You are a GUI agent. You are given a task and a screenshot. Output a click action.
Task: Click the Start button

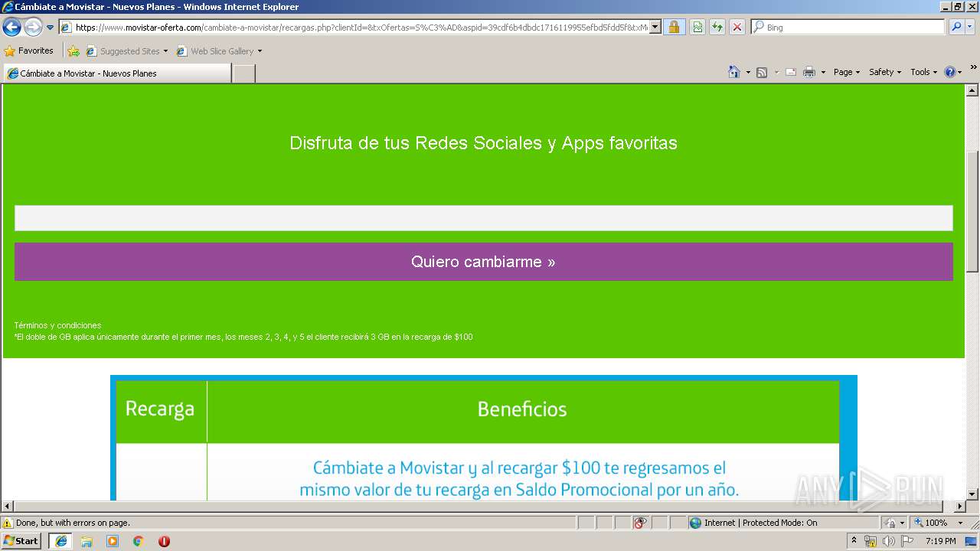(21, 541)
